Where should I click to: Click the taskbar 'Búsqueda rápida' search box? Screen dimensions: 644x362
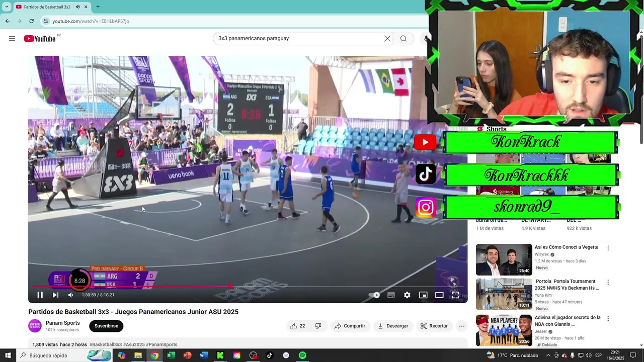[x=64, y=355]
